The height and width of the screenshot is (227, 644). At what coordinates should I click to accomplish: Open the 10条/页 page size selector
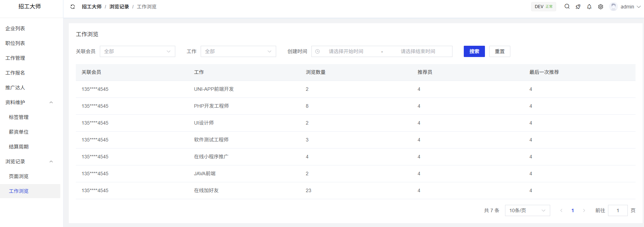(527, 210)
